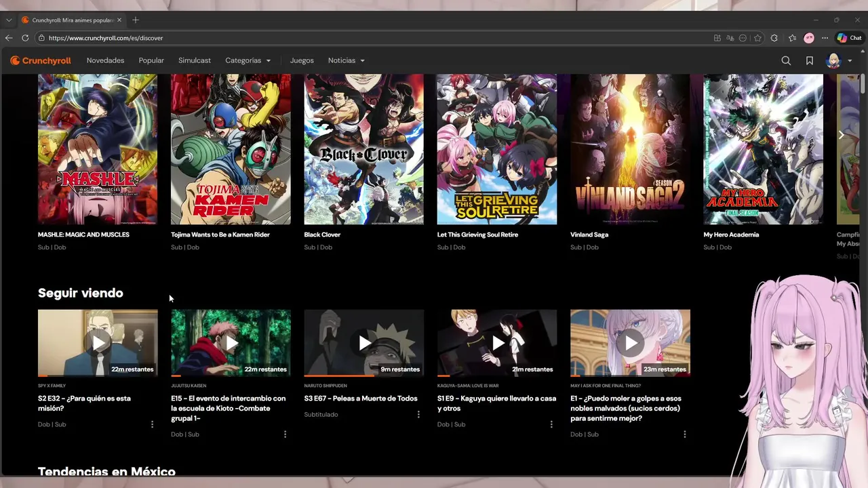This screenshot has height=488, width=868.
Task: Play Spy x Family S2 E32 episode
Action: (x=98, y=343)
